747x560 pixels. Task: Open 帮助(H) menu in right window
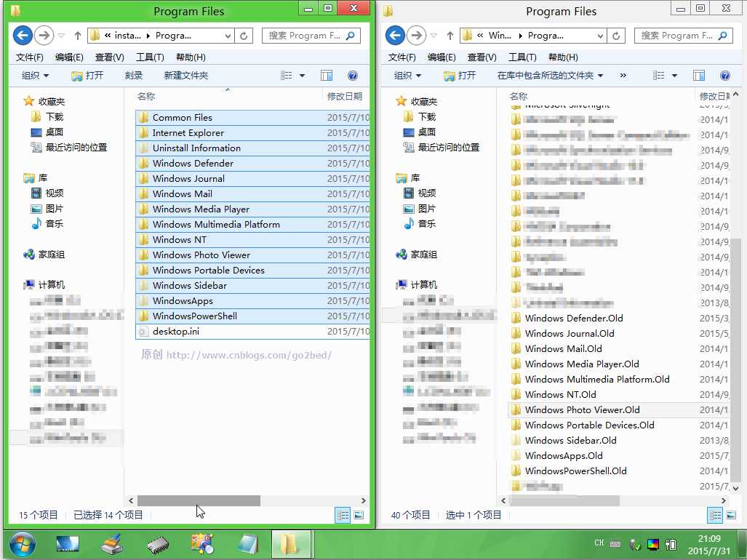[563, 57]
